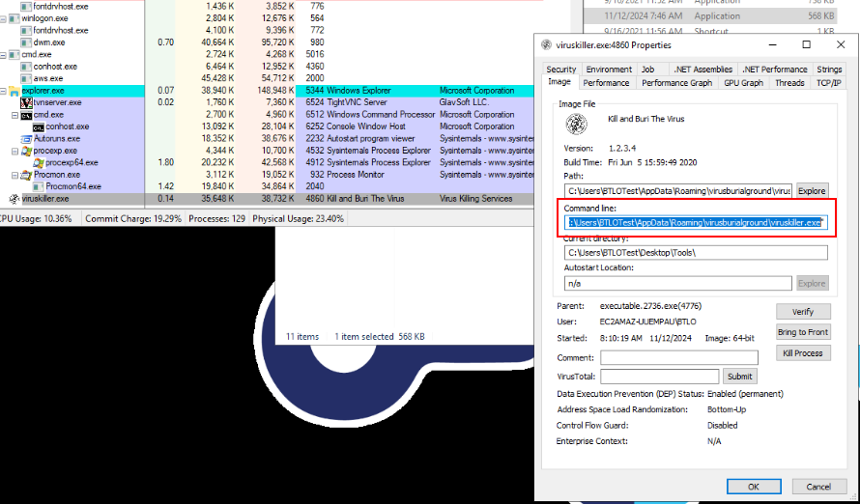Click the Command line field

(696, 223)
